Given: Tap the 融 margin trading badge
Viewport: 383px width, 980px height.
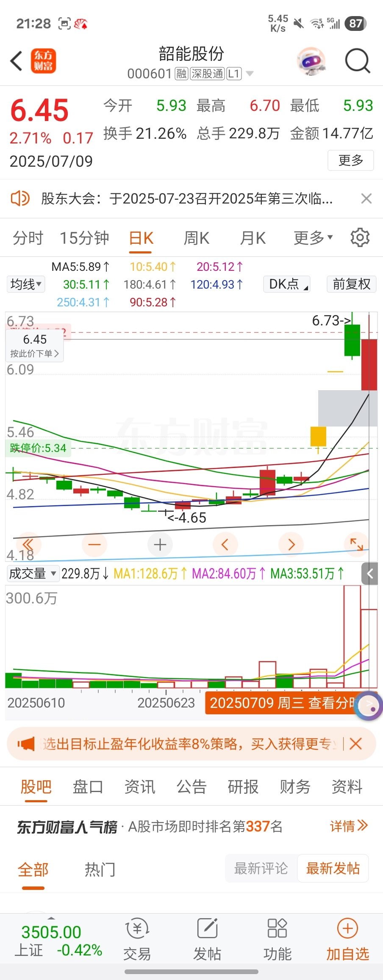Looking at the screenshot, I should 181,74.
